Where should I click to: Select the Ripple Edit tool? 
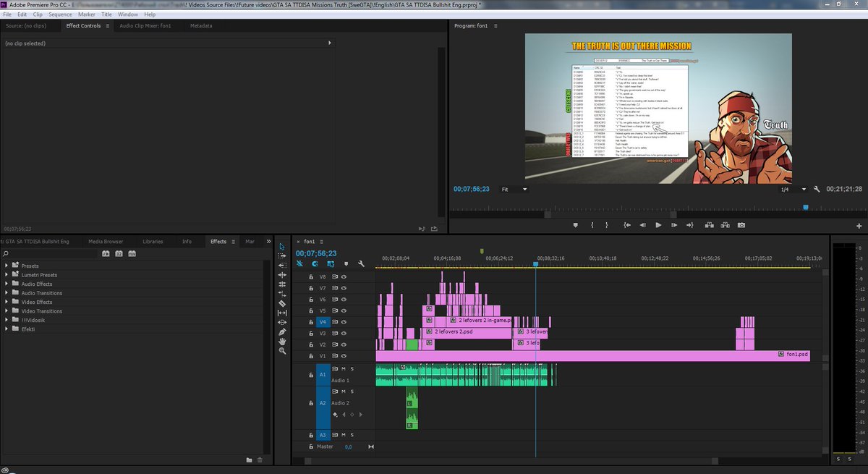click(x=283, y=266)
